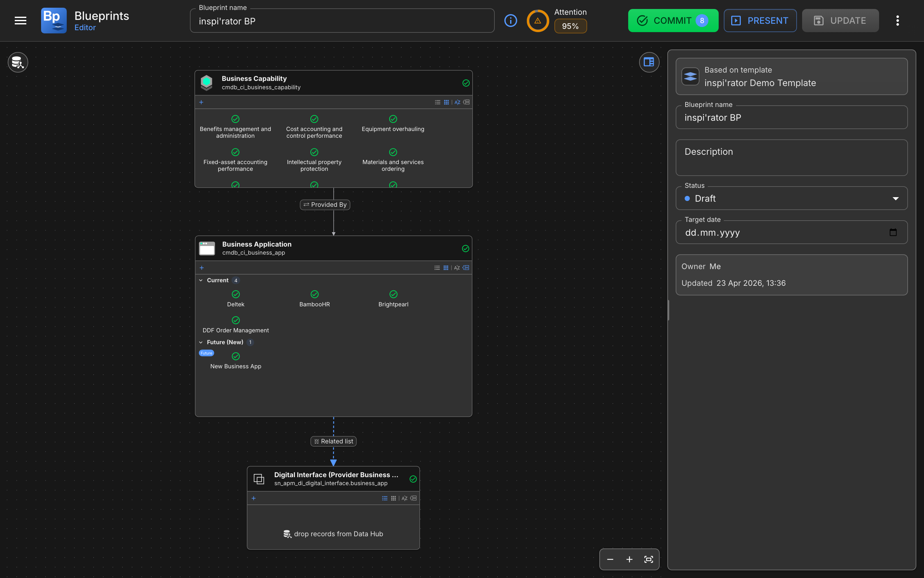
Task: Add a record to Digital Interface
Action: click(253, 498)
